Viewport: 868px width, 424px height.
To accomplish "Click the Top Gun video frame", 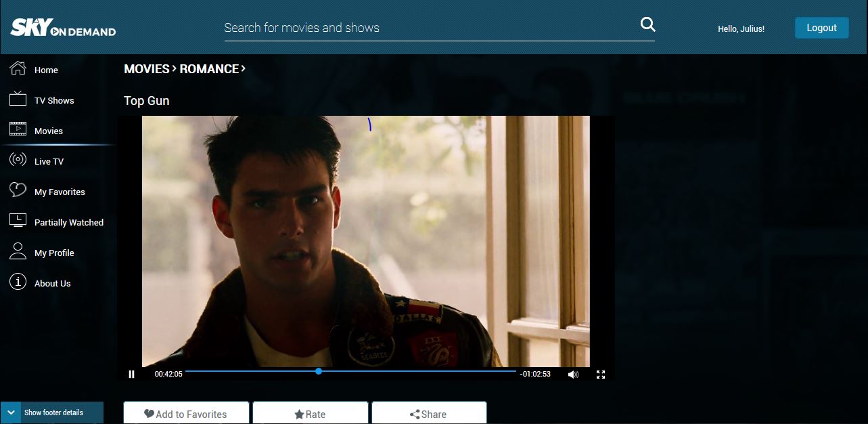I will (x=366, y=241).
